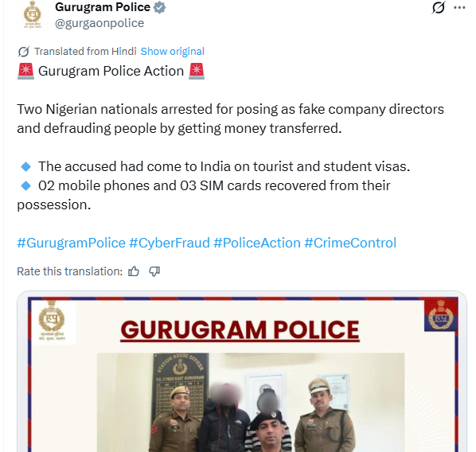Open the Grok icon at top right

coord(439,7)
